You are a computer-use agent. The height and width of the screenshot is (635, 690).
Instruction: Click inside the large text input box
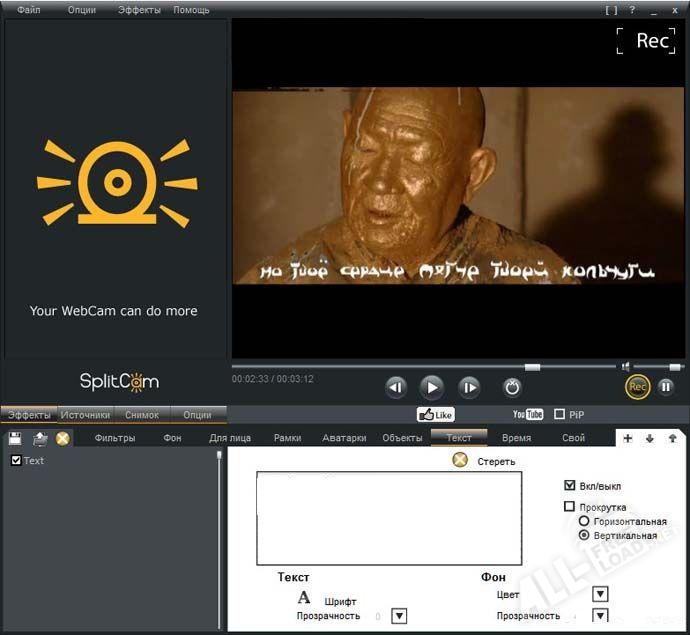click(389, 519)
